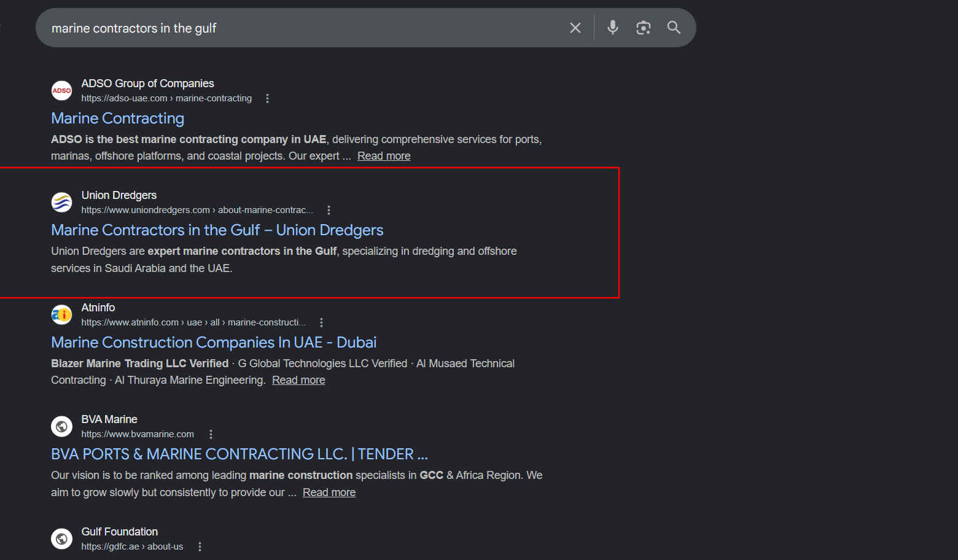Viewport: 958px width, 560px height.
Task: Click Read more under Atninfo snippet
Action: click(x=298, y=380)
